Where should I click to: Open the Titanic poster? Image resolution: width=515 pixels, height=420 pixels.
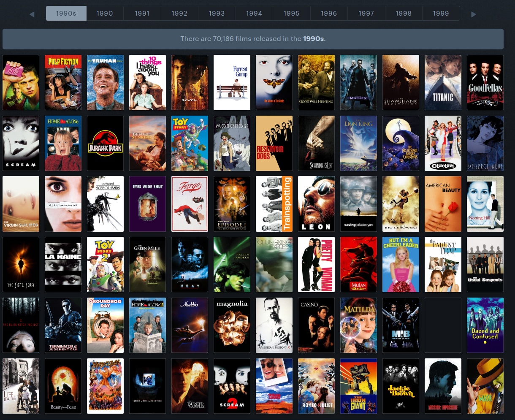443,82
